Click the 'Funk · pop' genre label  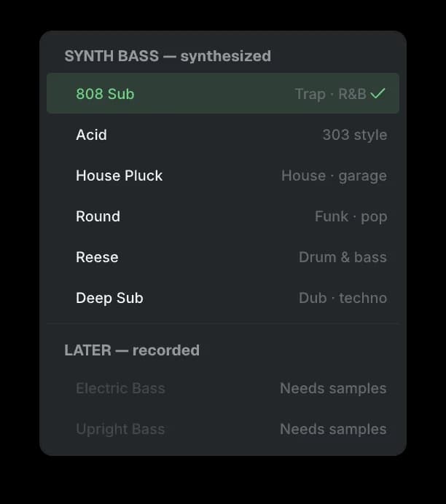(x=351, y=217)
